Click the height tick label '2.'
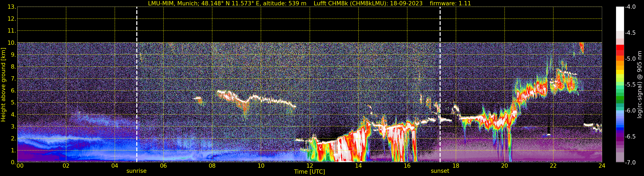Image resolution: width=644 pixels, height=176 pixels. pos(13,139)
